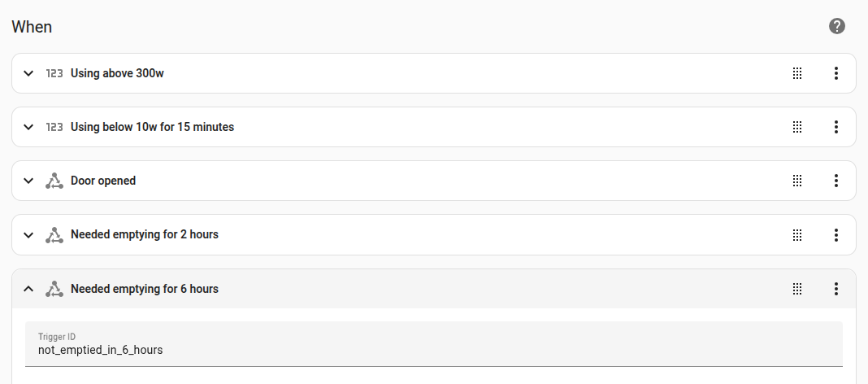Click drag handle for Using above 300w

tap(797, 73)
